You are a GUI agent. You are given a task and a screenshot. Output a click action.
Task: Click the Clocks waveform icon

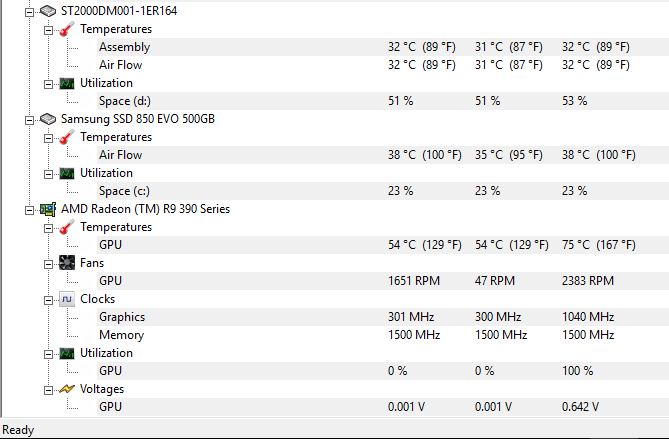click(66, 299)
